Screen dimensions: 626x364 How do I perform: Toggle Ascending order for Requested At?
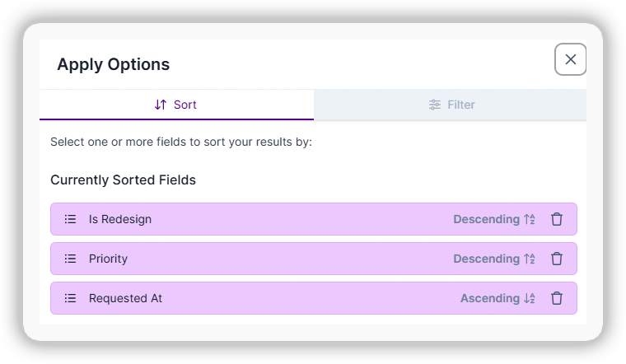pos(498,298)
